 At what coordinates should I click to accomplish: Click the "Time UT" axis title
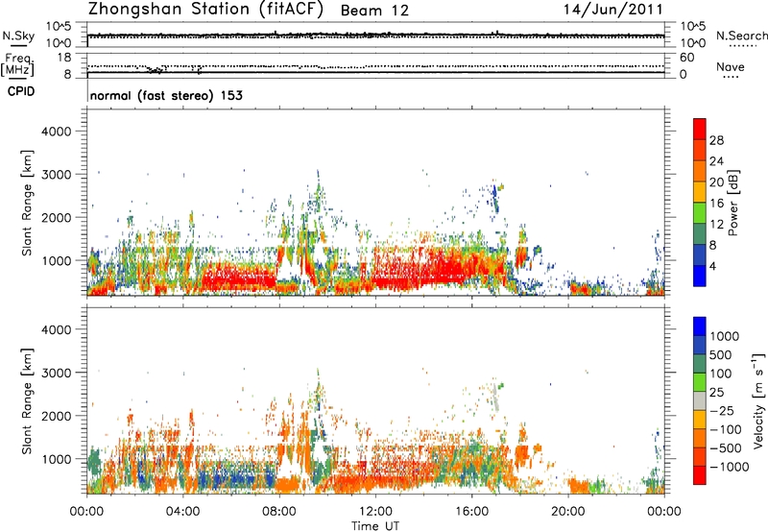coord(375,526)
